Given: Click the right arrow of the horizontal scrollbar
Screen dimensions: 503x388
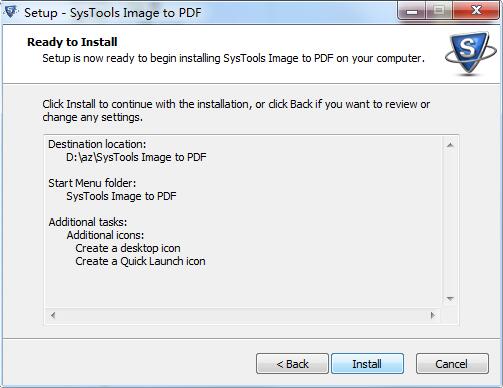Looking at the screenshot, I should coord(433,315).
